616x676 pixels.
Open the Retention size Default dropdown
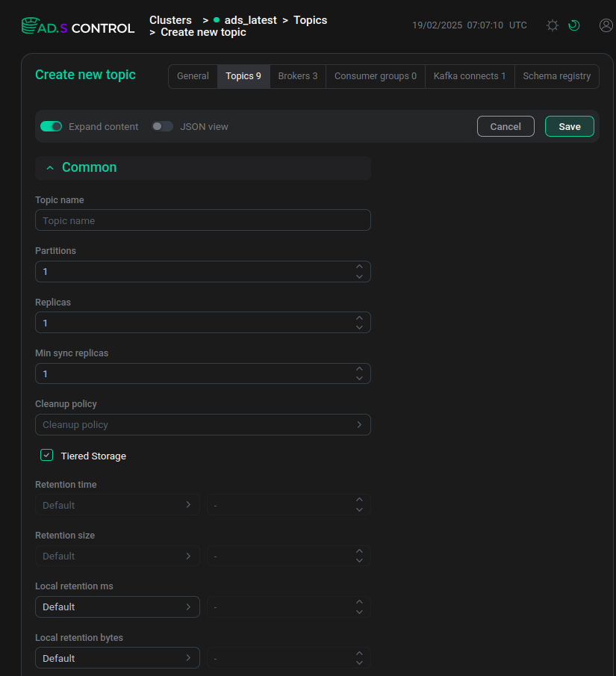point(117,556)
